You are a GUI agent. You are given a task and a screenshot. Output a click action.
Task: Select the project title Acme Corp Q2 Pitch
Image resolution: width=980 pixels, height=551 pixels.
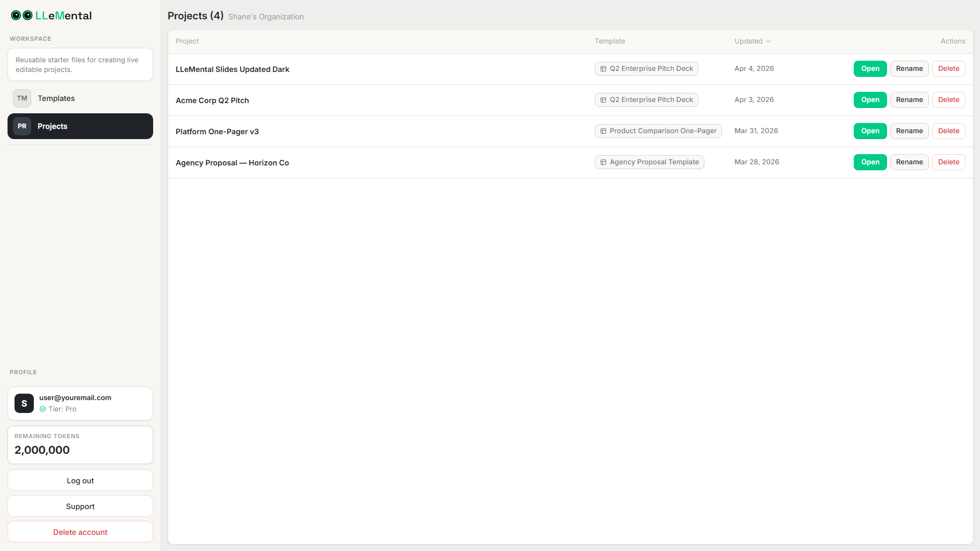[212, 100]
